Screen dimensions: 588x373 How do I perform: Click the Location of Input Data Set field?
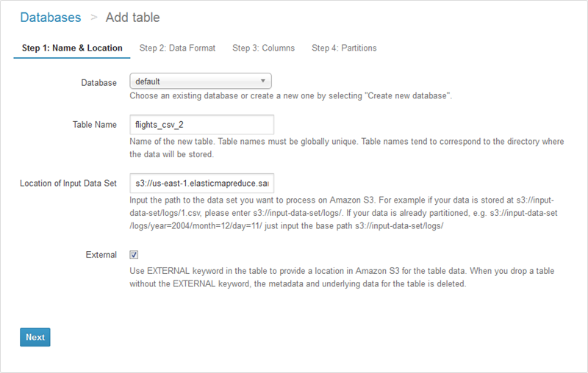pyautogui.click(x=201, y=182)
